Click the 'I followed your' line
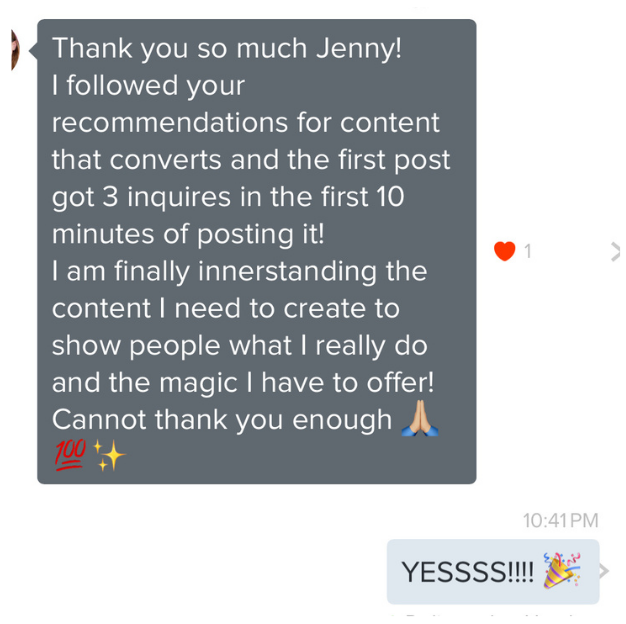 click(x=148, y=86)
